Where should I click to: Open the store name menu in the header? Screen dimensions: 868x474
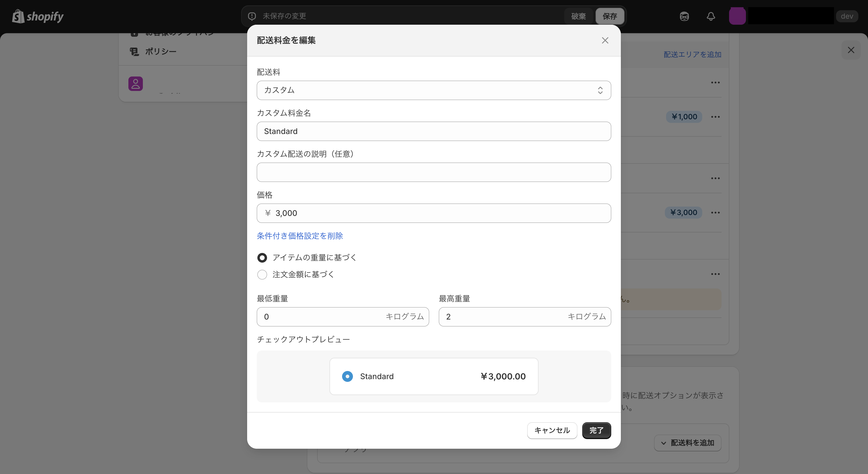pyautogui.click(x=790, y=16)
